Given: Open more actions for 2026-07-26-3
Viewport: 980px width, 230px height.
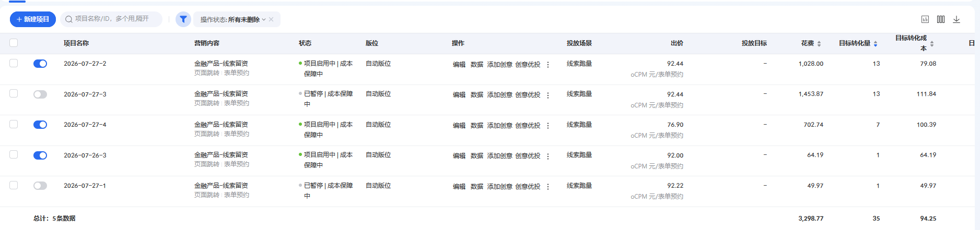Looking at the screenshot, I should 548,156.
